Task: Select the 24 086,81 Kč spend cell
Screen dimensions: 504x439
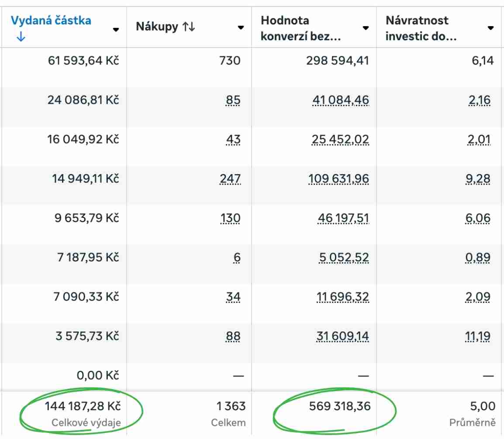Action: [83, 100]
